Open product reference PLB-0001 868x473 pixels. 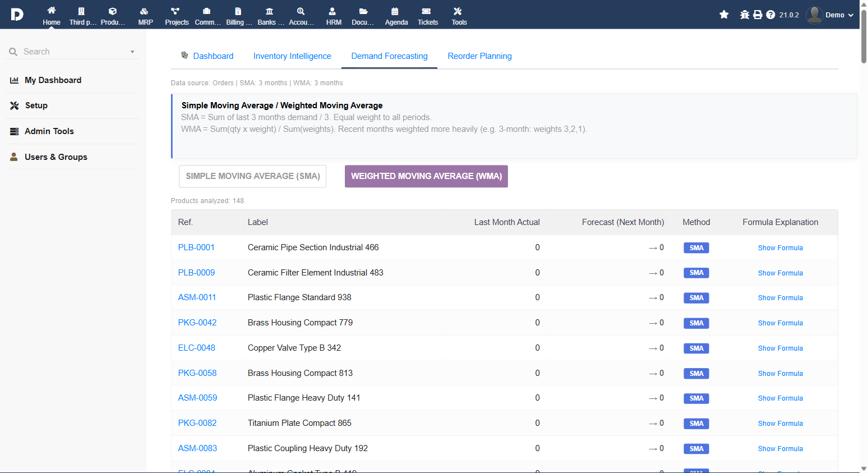(x=196, y=247)
